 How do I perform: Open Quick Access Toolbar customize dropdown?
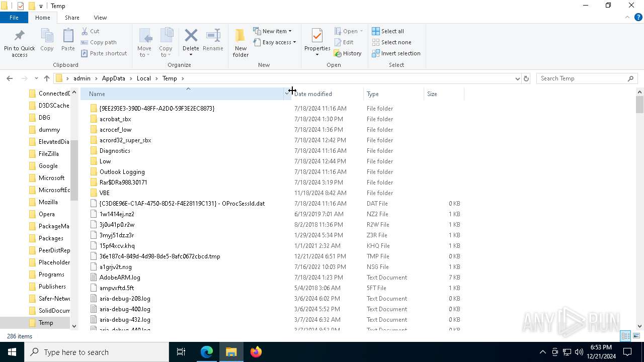coord(41,6)
